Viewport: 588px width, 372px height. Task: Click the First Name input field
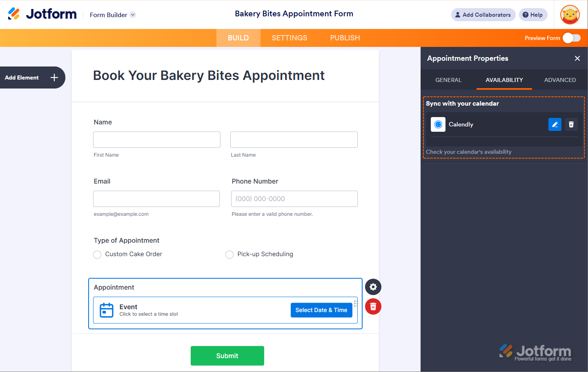157,139
